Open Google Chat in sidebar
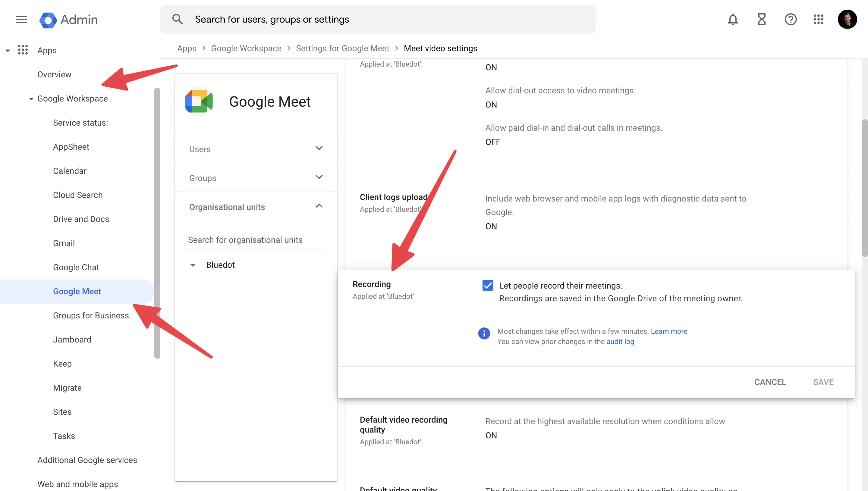The image size is (868, 491). (76, 267)
